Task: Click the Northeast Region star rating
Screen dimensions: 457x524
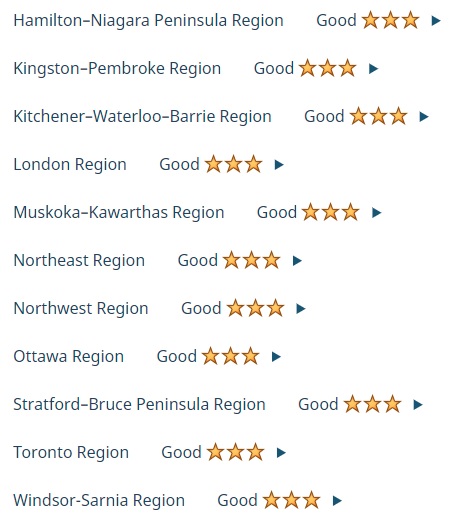Action: pos(251,260)
